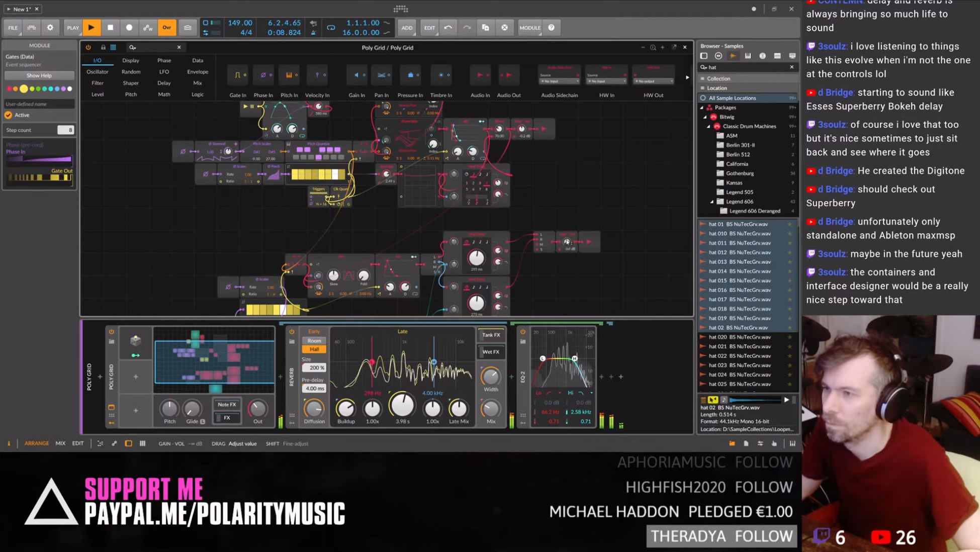This screenshot has width=980, height=552.
Task: Collapse the Legend 606 folder
Action: 711,201
